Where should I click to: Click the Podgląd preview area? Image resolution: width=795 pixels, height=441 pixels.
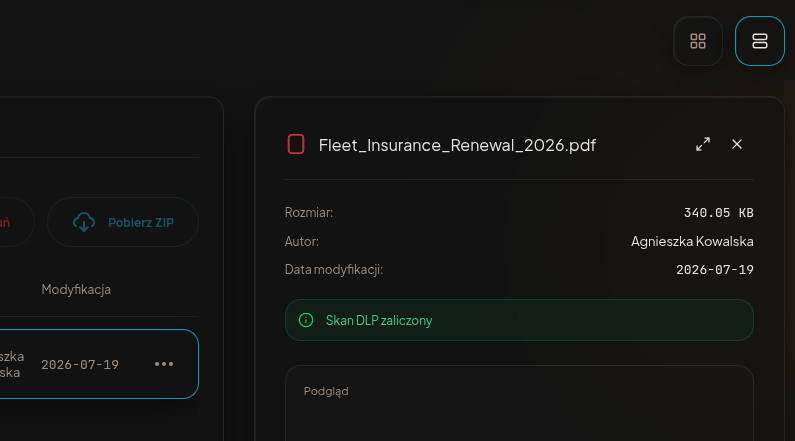(x=519, y=403)
